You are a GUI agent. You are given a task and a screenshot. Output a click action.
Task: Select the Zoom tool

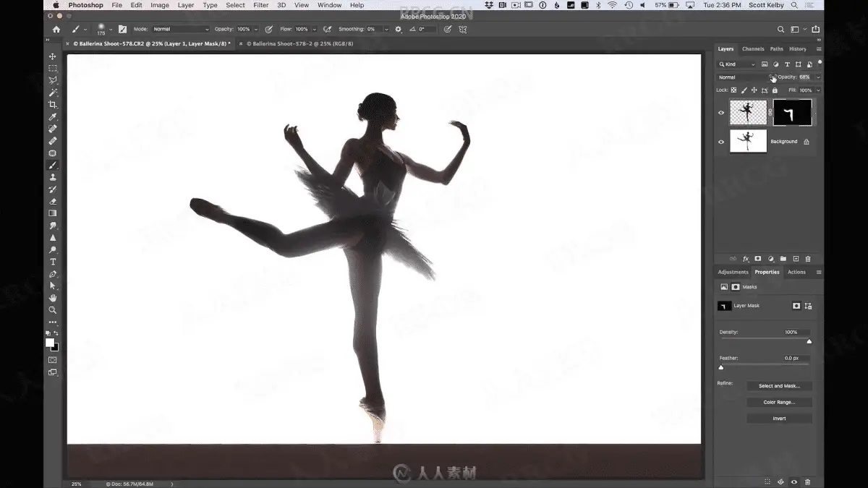click(x=53, y=309)
